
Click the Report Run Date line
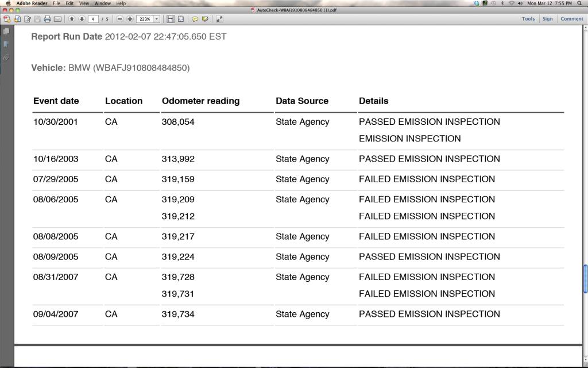click(129, 37)
